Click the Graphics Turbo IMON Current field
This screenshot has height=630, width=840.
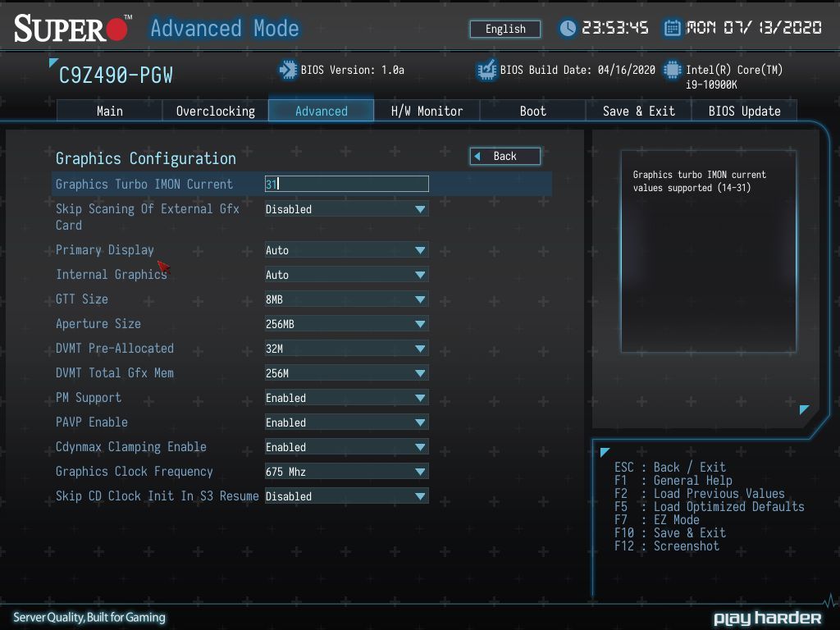coord(347,184)
